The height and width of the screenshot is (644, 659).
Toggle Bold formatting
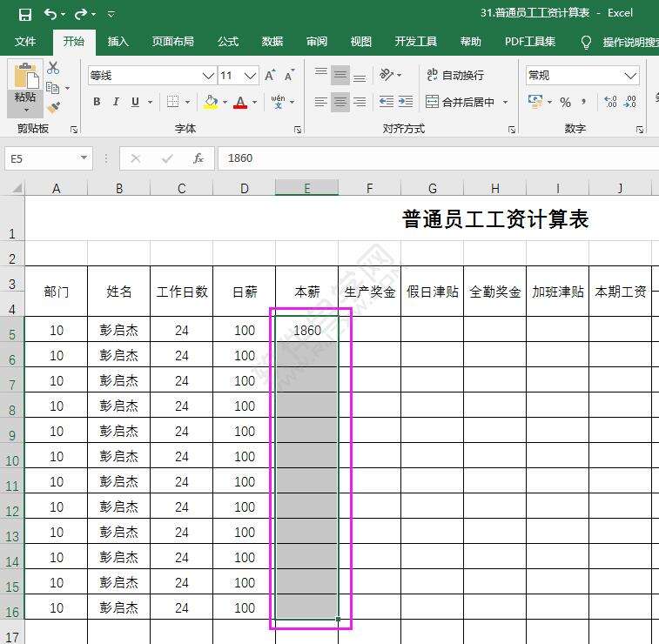click(x=97, y=102)
